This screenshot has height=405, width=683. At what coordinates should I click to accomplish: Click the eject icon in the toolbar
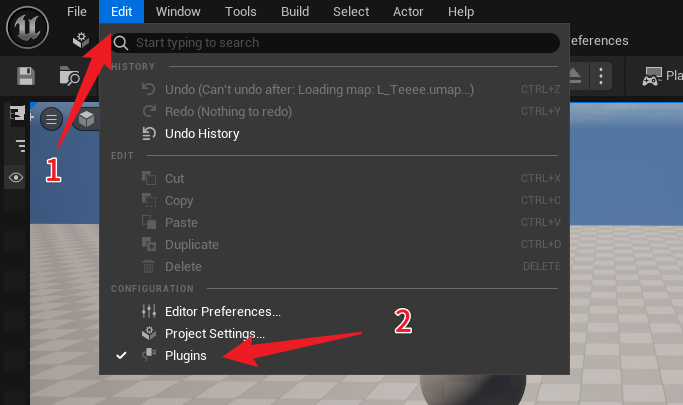[x=575, y=76]
